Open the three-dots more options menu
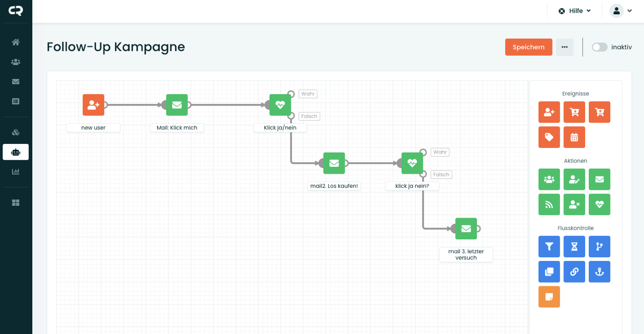Viewport: 644px width, 334px height. coord(564,47)
